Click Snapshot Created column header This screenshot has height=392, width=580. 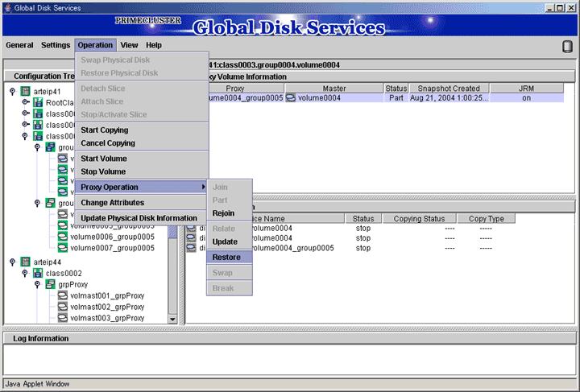449,89
